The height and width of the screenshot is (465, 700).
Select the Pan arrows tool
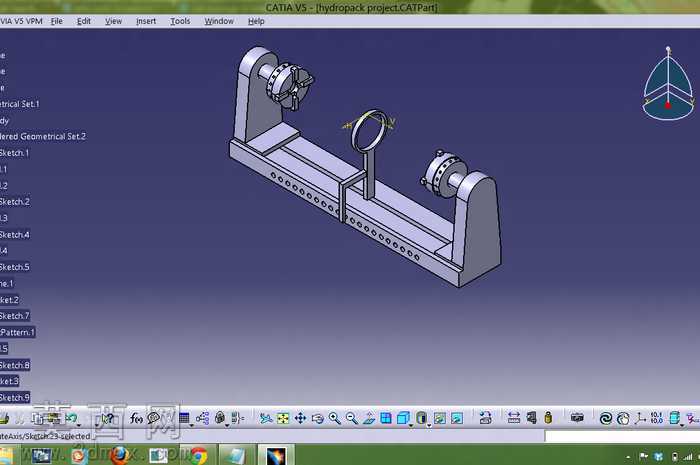click(x=300, y=418)
